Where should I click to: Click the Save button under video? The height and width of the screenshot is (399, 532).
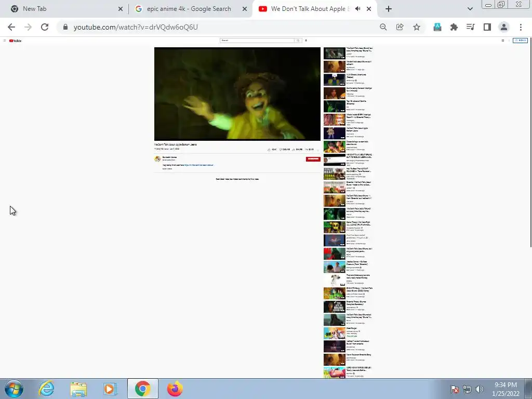click(310, 149)
